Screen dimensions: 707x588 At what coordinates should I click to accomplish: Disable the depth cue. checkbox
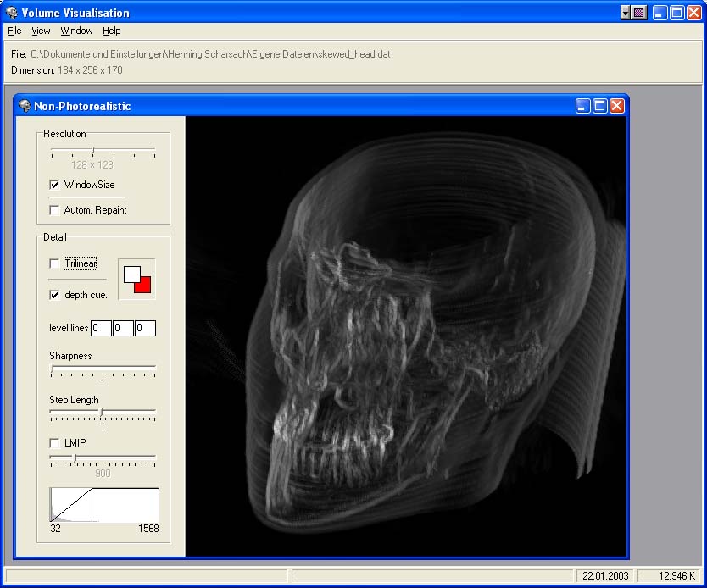[x=55, y=295]
